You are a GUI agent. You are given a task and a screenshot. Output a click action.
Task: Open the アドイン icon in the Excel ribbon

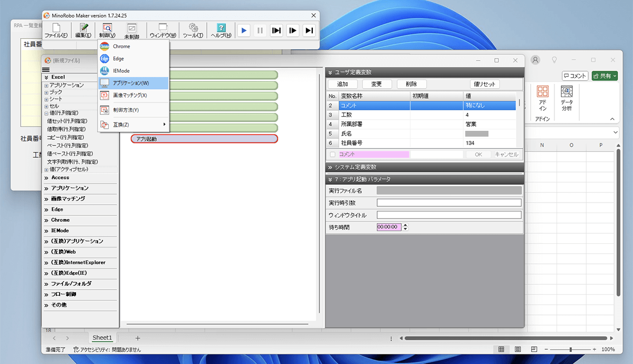pos(542,99)
